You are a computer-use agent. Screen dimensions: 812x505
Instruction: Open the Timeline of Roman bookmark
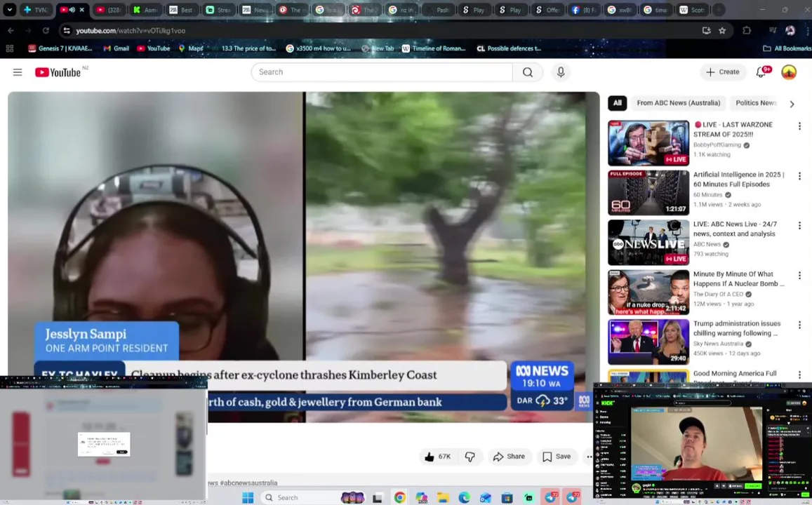pyautogui.click(x=434, y=48)
